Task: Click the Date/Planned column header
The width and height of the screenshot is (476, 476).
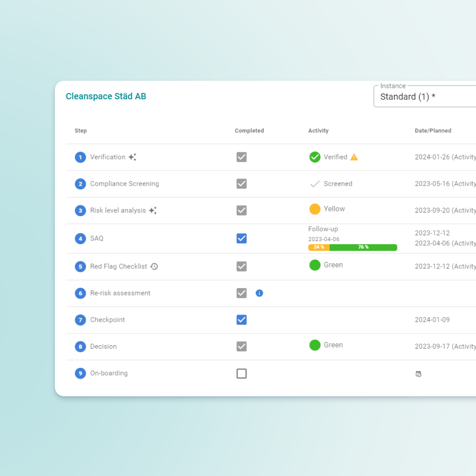Action: (x=433, y=130)
